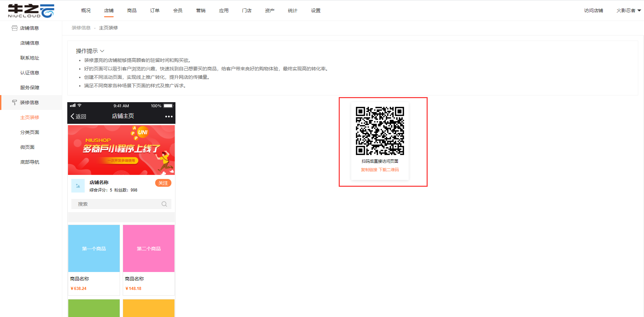Click the blue 第一个商品 thumbnail
Screen dimensions: 644x317
coord(94,248)
